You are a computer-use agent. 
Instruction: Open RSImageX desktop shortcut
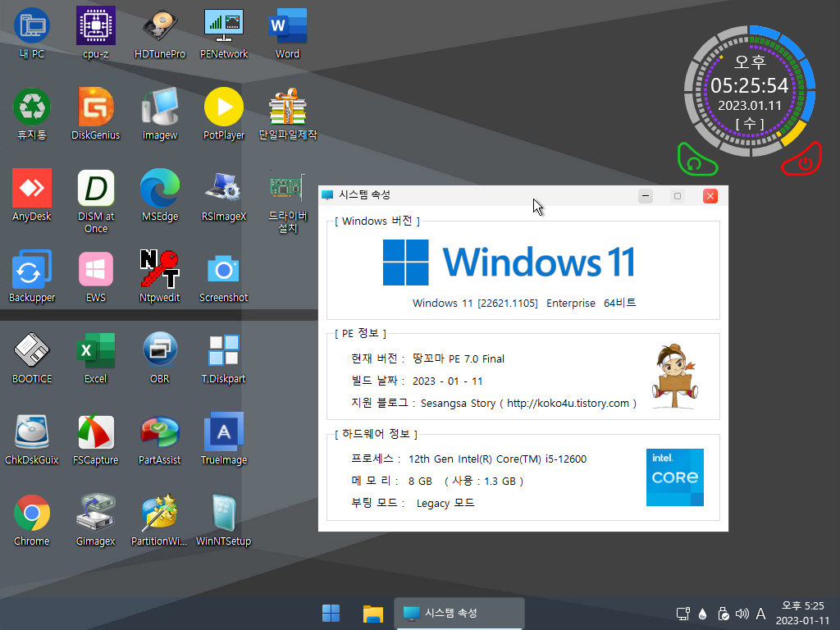tap(224, 195)
